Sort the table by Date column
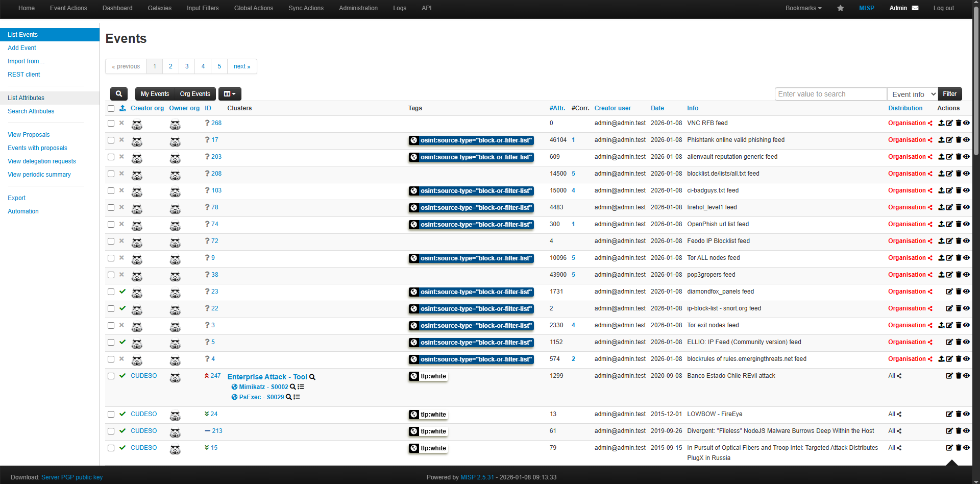This screenshot has height=484, width=980. click(x=657, y=108)
